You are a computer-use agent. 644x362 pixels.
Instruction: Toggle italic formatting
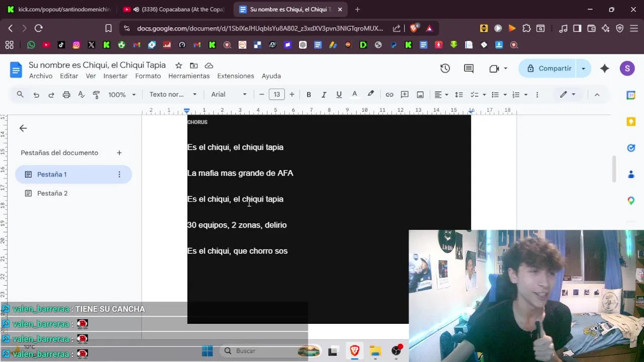[324, 95]
